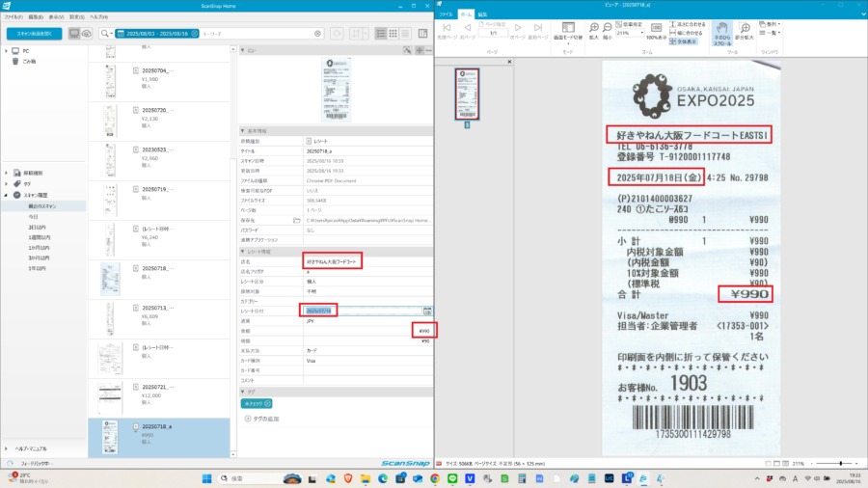Screen dimensions: 868x488
Task: Remove the 未チェック tag
Action: pyautogui.click(x=267, y=404)
